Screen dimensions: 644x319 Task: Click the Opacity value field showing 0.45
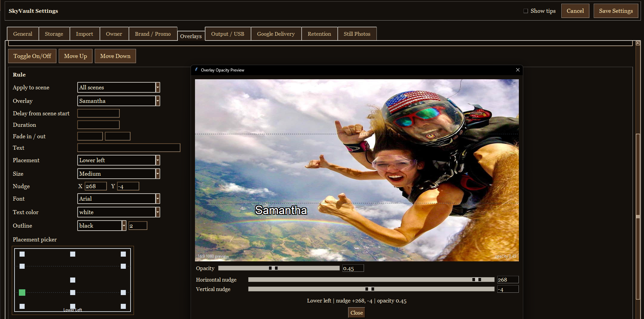(353, 268)
